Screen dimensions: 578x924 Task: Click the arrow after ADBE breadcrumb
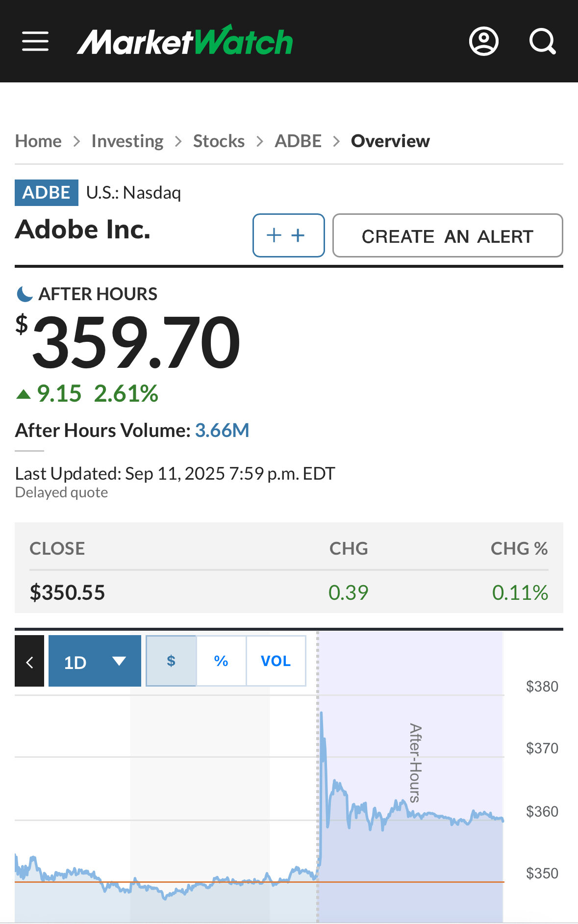(x=336, y=142)
